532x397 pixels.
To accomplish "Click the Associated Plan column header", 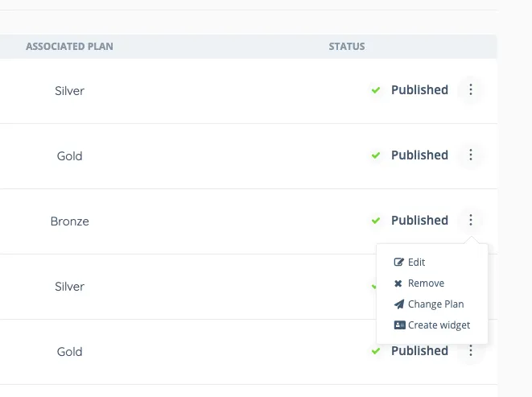I will (x=69, y=47).
